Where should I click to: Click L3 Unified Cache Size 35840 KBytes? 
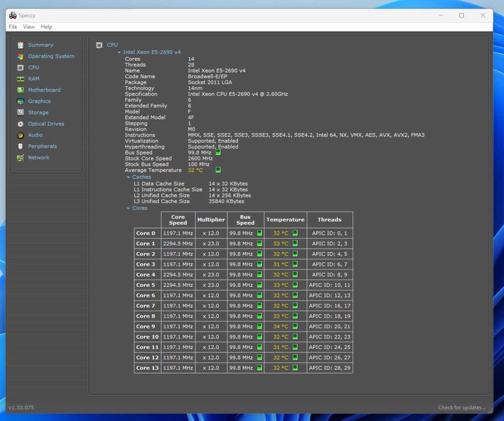coord(226,201)
